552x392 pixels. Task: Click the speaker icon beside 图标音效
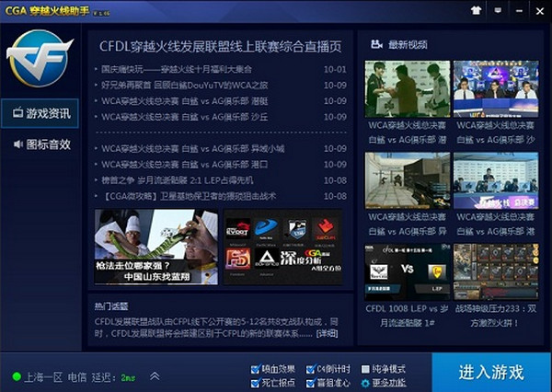tap(18, 144)
